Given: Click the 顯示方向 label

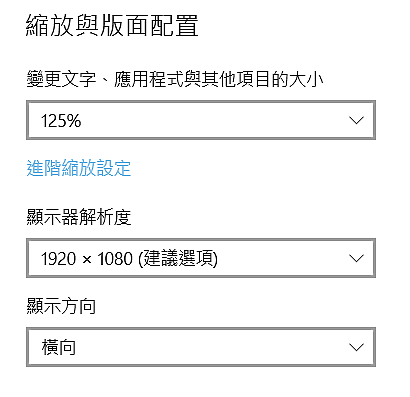Looking at the screenshot, I should coord(61,306).
